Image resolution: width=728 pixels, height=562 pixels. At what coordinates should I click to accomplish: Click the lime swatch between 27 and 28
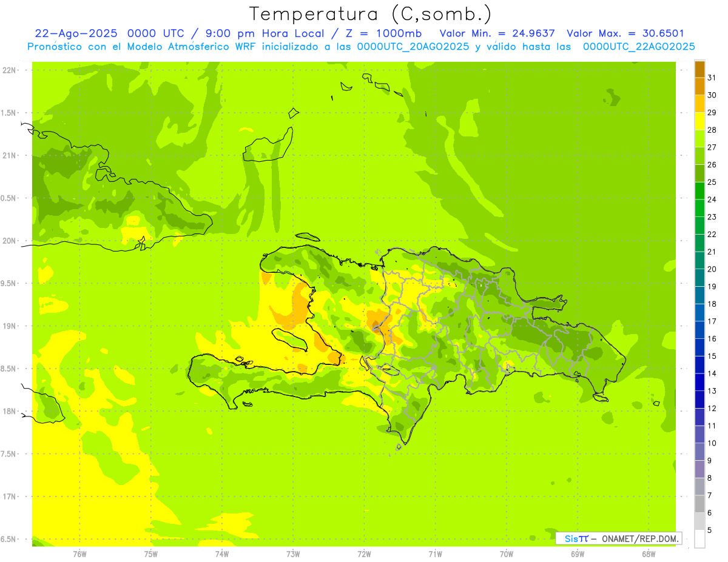point(699,139)
